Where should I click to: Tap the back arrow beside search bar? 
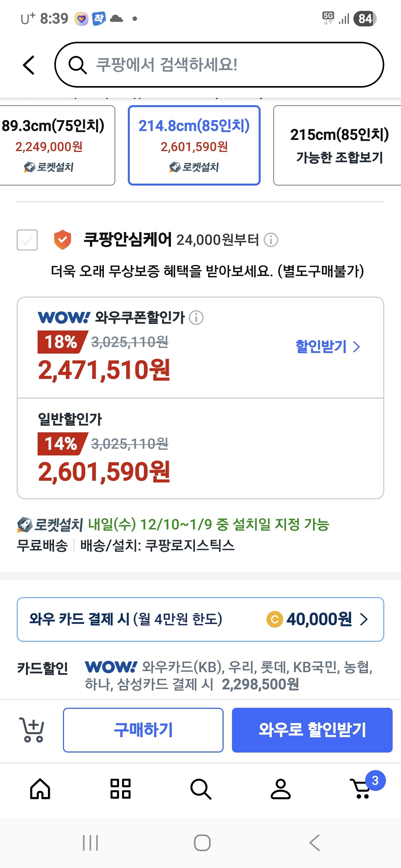tap(29, 65)
